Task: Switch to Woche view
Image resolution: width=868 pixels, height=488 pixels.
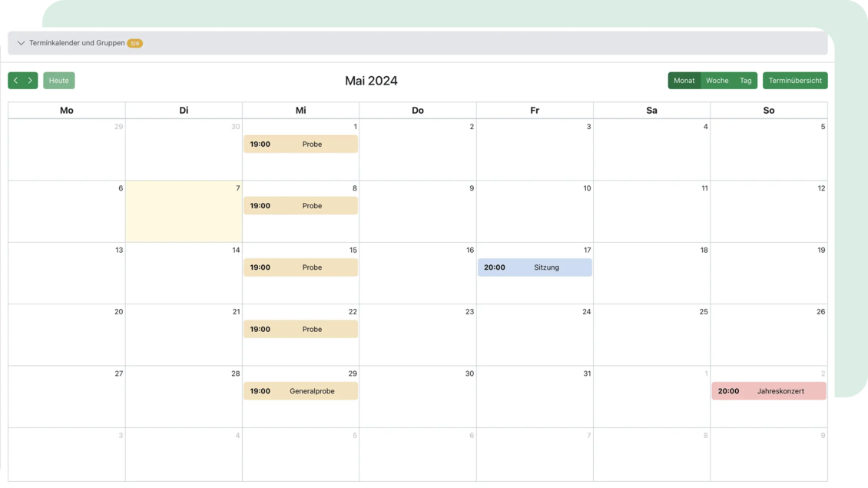Action: (x=717, y=81)
